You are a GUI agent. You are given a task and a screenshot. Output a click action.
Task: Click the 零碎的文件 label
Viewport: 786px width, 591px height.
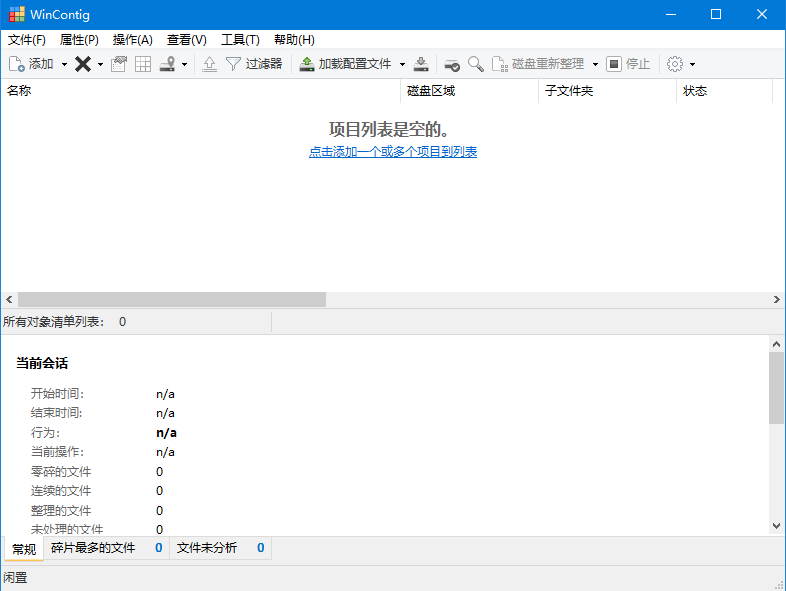pos(61,472)
